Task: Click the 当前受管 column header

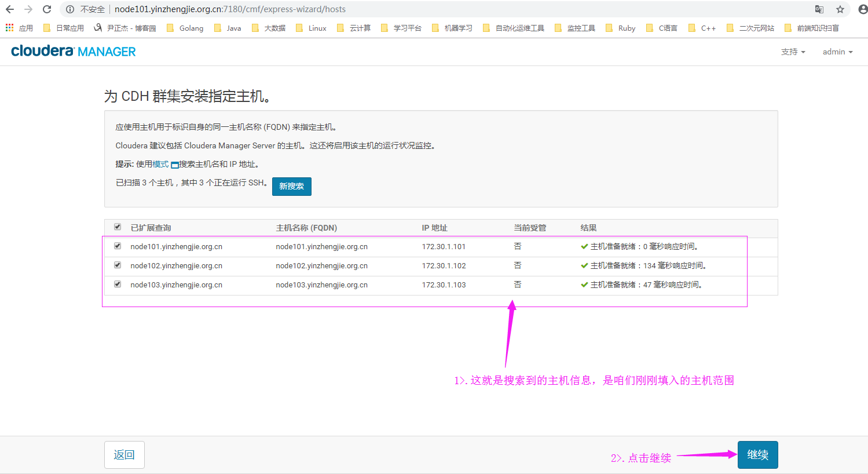Action: [x=530, y=228]
